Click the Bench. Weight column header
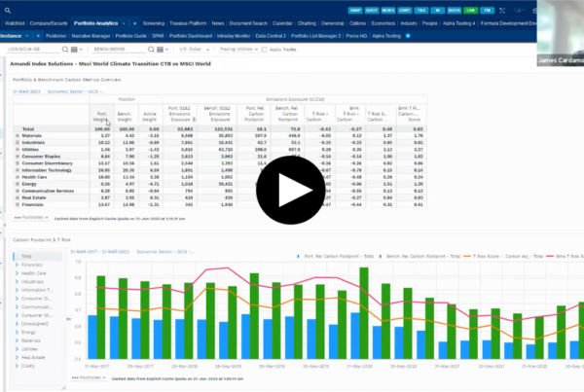The image size is (584, 392). tap(125, 117)
